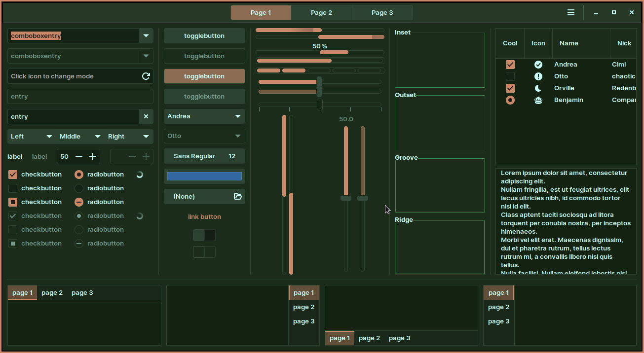Switch to Page 2 in header

pyautogui.click(x=322, y=13)
